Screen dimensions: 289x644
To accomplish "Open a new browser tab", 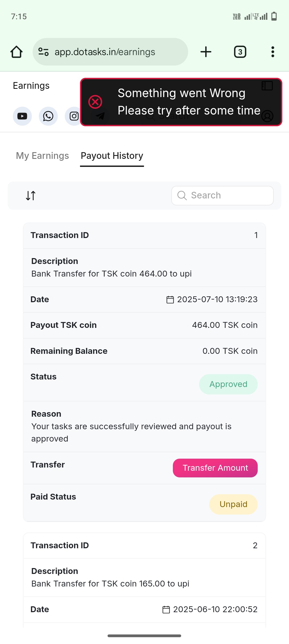I will pyautogui.click(x=206, y=52).
